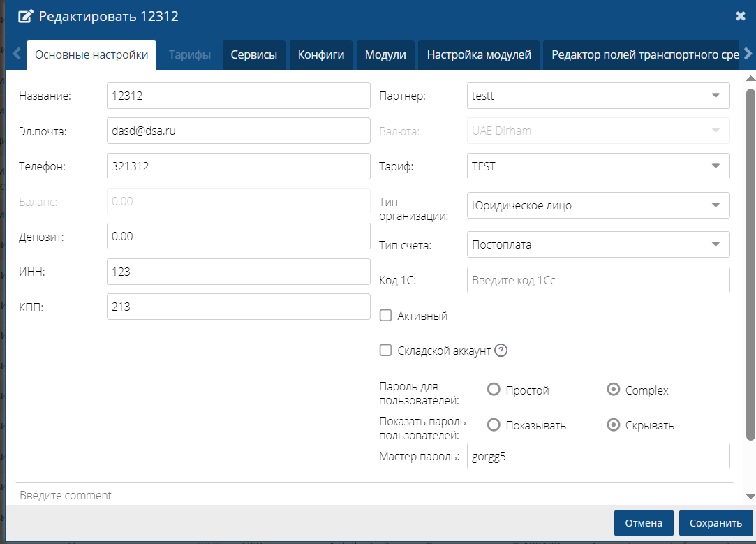Close the edit dialog with the X
Viewport: 756px width, 544px height.
[741, 16]
